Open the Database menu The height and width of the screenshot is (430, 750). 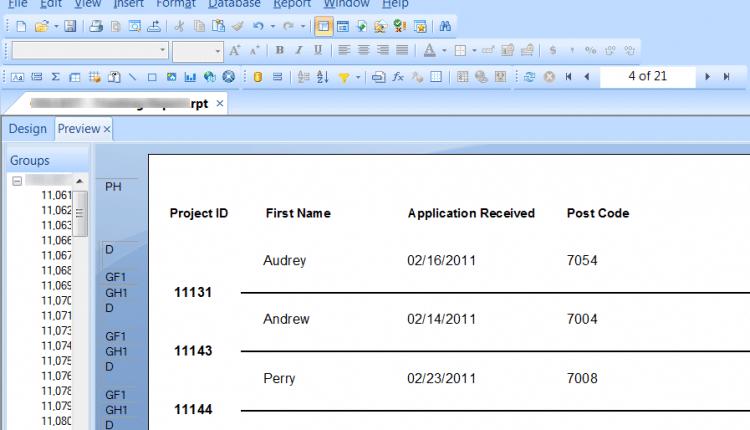(x=234, y=4)
